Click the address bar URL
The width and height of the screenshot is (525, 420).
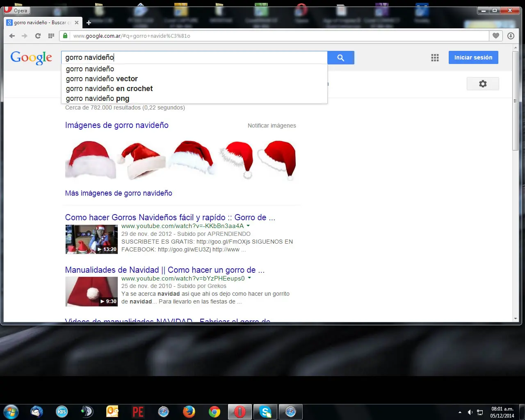(132, 36)
